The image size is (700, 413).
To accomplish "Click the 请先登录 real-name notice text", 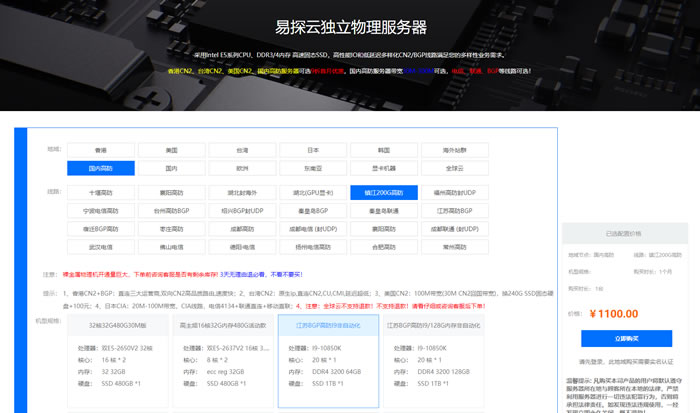I will click(626, 362).
